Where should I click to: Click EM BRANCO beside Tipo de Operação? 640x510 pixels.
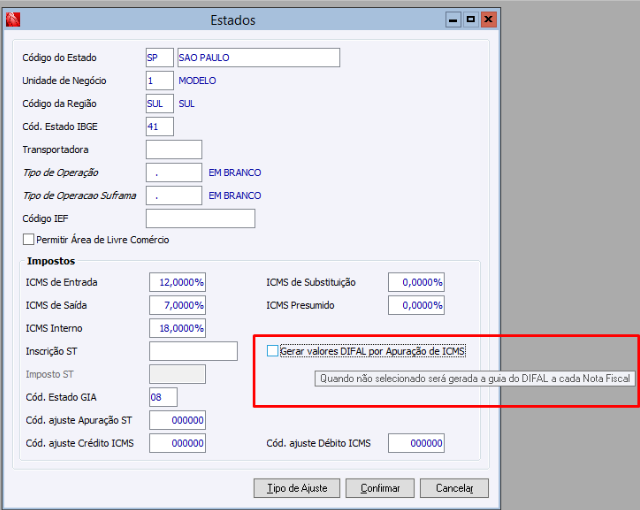235,173
